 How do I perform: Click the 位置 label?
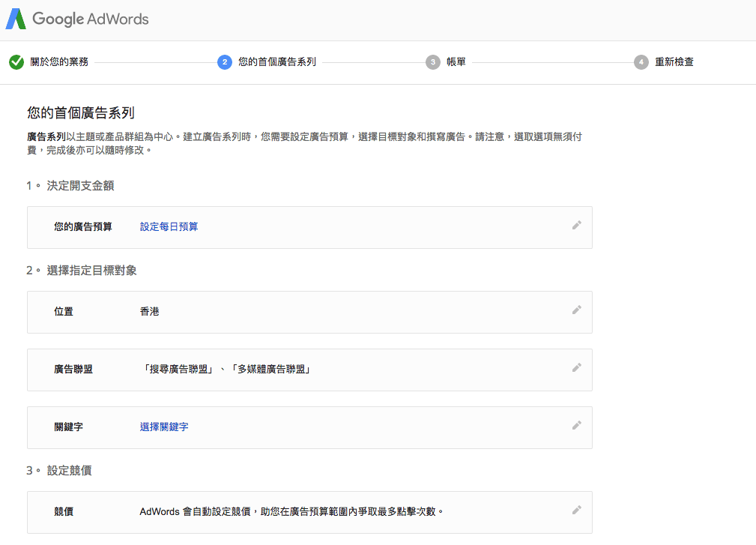(64, 312)
